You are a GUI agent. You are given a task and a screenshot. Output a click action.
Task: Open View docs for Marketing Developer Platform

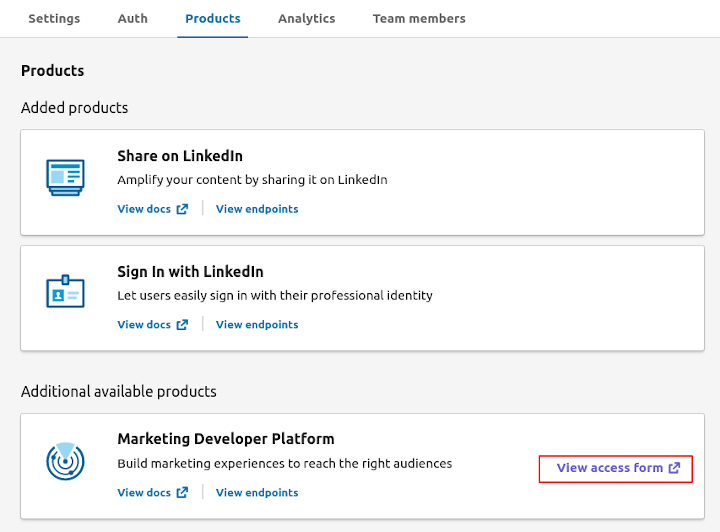(144, 493)
